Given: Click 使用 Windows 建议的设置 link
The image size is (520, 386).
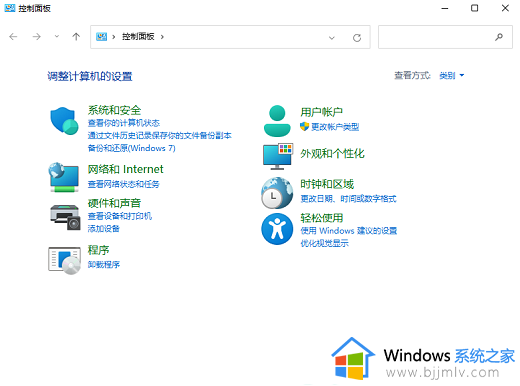Looking at the screenshot, I should tap(349, 231).
